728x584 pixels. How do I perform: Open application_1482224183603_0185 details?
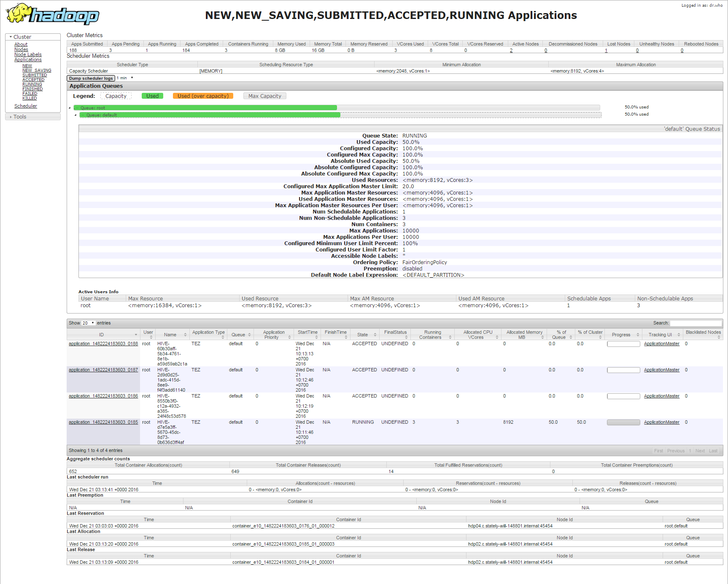click(x=103, y=422)
